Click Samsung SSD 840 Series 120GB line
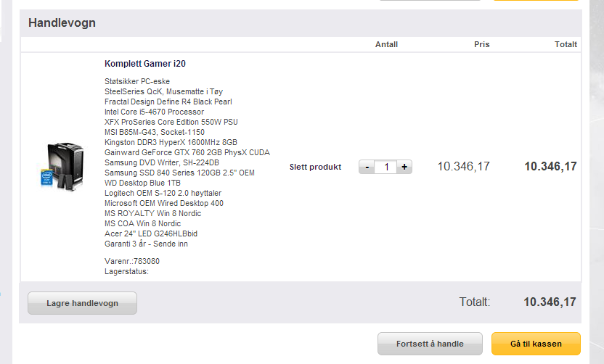The image size is (604, 364). [179, 173]
